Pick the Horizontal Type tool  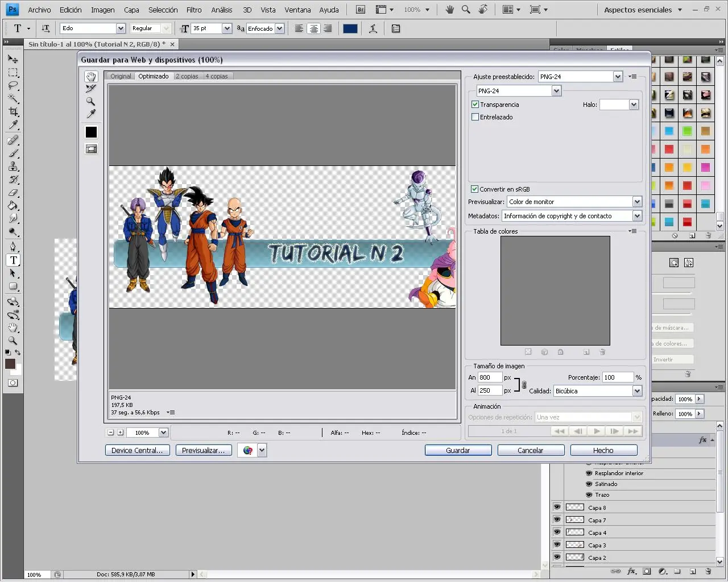(13, 260)
